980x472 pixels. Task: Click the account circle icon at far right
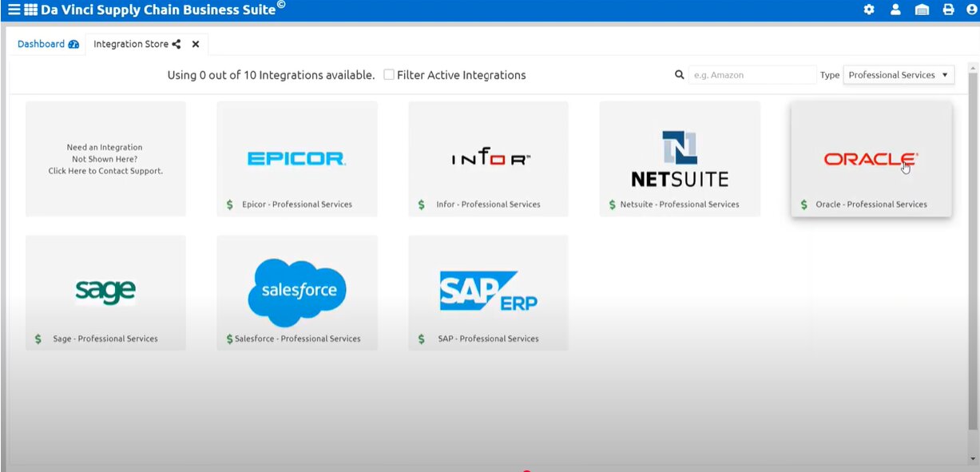[x=971, y=10]
